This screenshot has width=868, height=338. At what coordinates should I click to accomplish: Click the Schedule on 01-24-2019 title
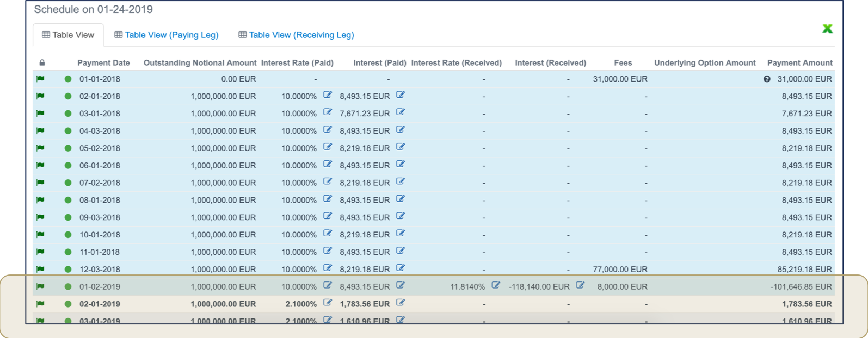tap(94, 9)
